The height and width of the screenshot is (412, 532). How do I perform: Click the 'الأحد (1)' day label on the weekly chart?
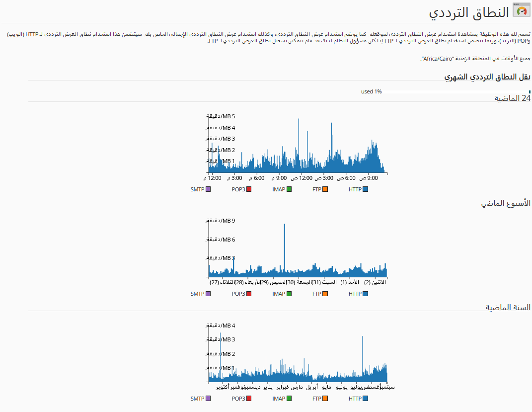(350, 282)
